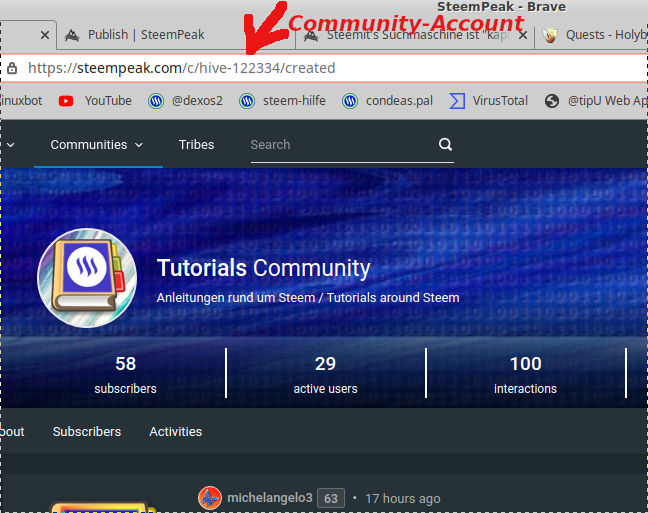
Task: Click the Tutorials Community book avatar
Action: pos(87,276)
